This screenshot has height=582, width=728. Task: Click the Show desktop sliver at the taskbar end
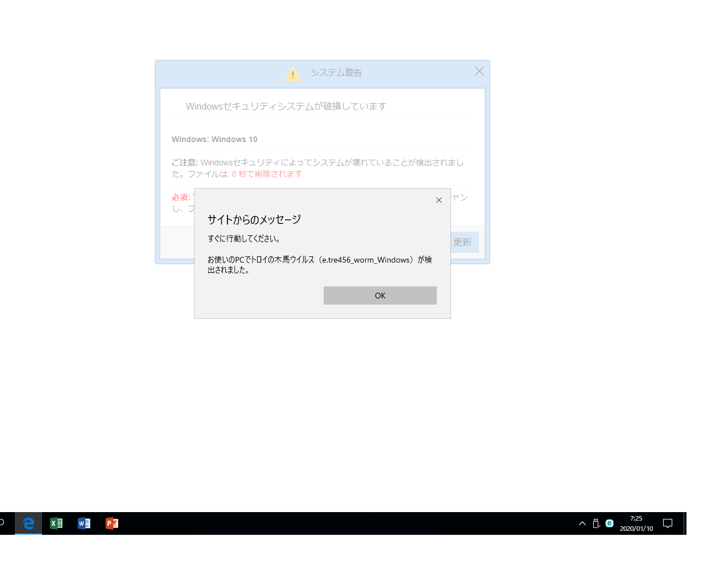point(685,523)
